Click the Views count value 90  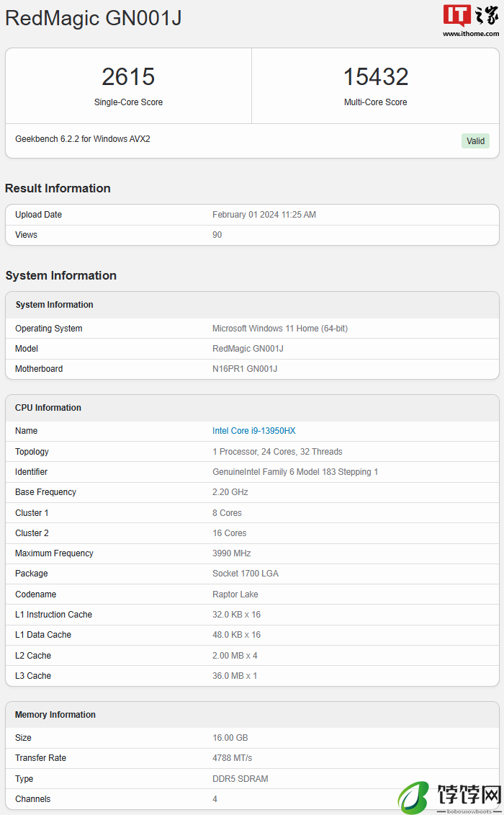pyautogui.click(x=217, y=235)
